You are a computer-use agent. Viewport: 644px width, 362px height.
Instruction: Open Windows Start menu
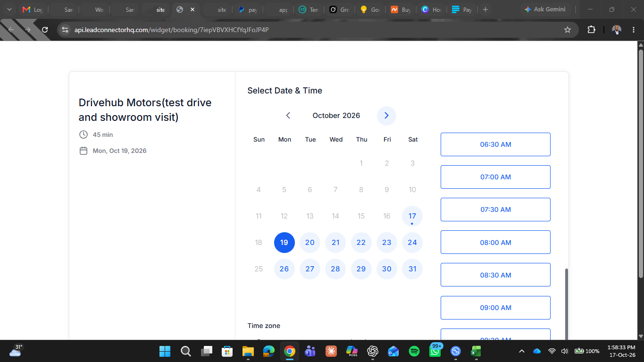[165, 351]
